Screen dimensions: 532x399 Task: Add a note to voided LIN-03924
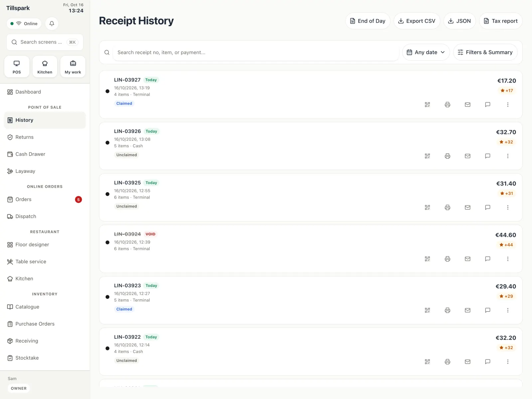point(488,259)
